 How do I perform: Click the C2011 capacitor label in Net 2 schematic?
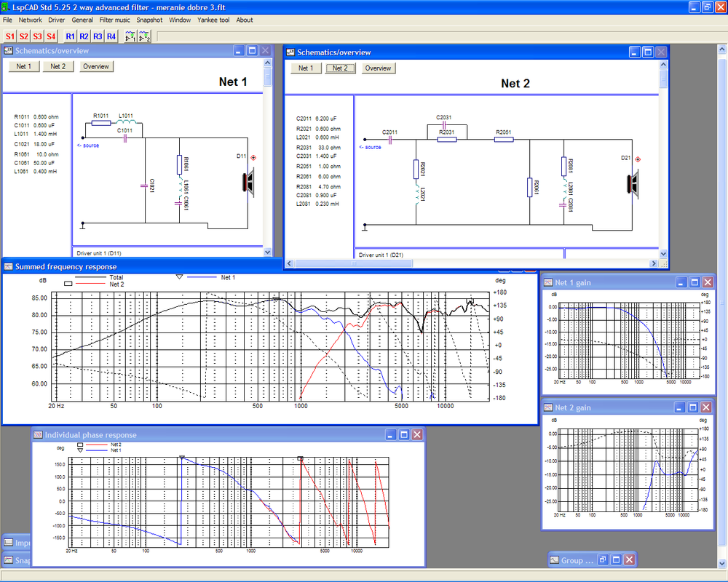389,132
